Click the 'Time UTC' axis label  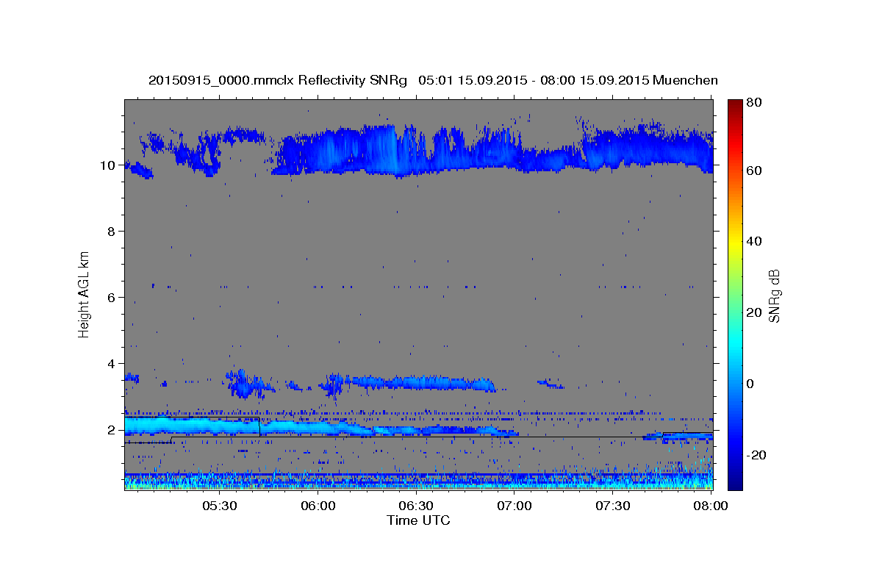pos(418,520)
